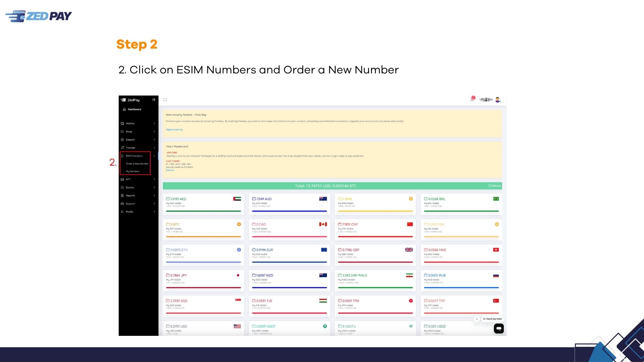
Task: Click the NFT sidebar icon
Action: [122, 179]
